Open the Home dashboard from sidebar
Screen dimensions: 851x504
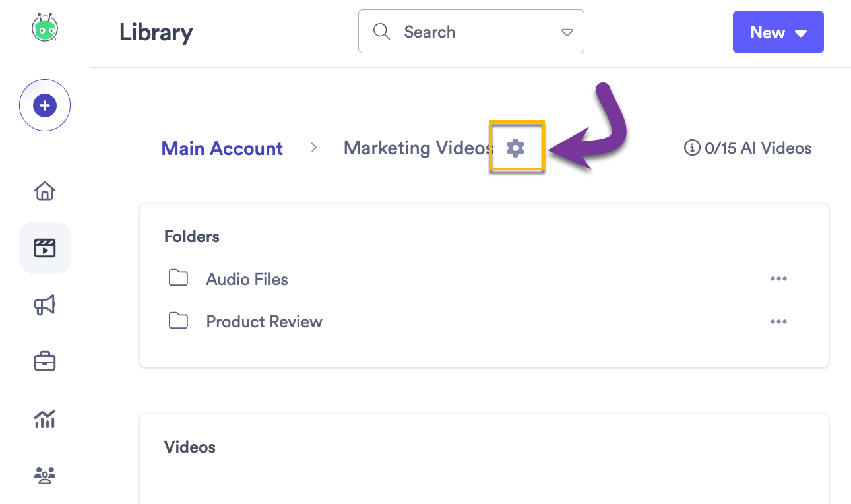[44, 191]
